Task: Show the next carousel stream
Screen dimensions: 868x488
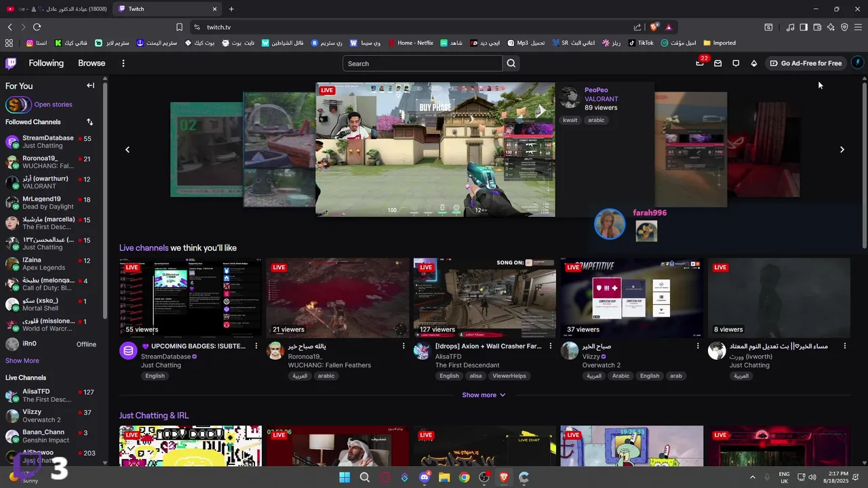Action: tap(842, 149)
